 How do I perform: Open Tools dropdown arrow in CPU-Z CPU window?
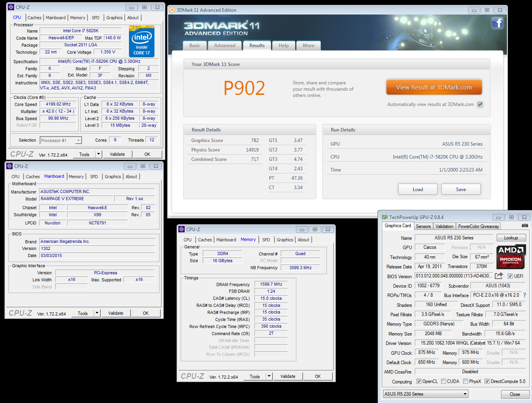point(99,154)
